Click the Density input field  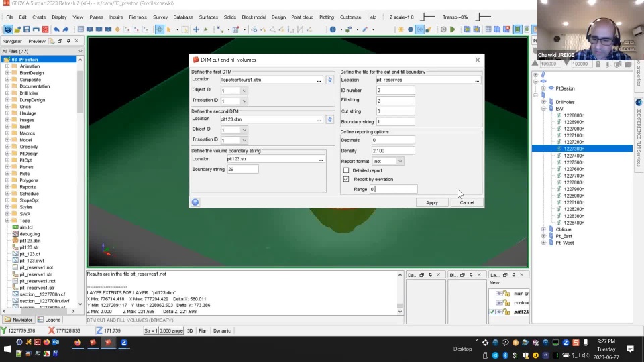[x=393, y=151]
